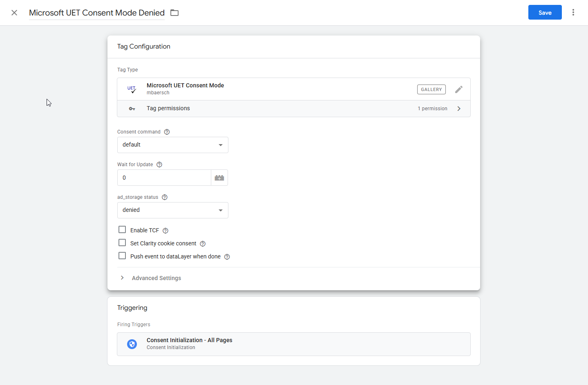Click the Tag Configuration heading

click(x=144, y=47)
